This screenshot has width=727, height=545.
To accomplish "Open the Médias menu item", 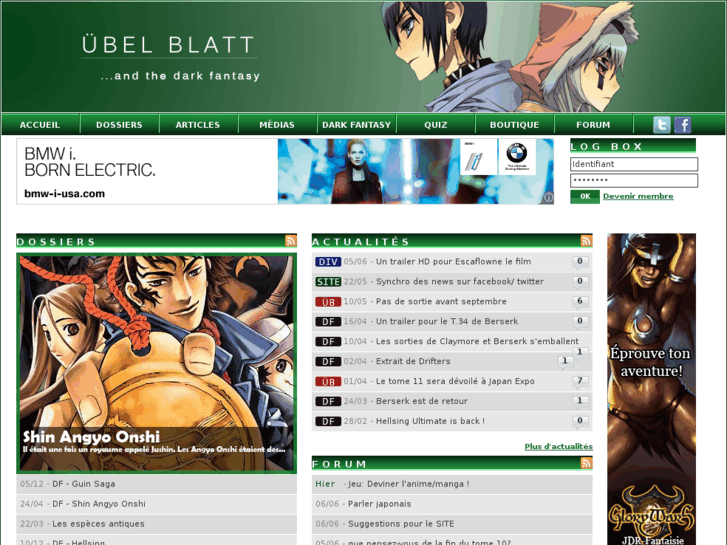I will pos(277,125).
